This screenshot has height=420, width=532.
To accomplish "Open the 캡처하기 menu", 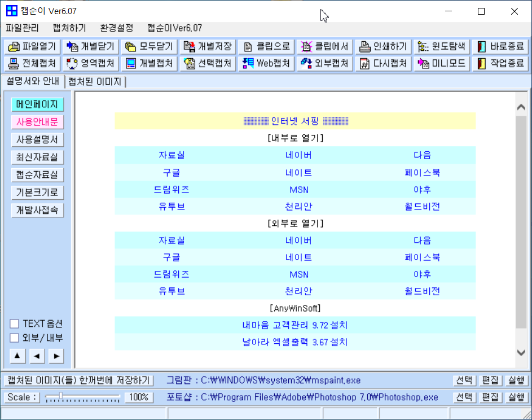I will pos(69,28).
